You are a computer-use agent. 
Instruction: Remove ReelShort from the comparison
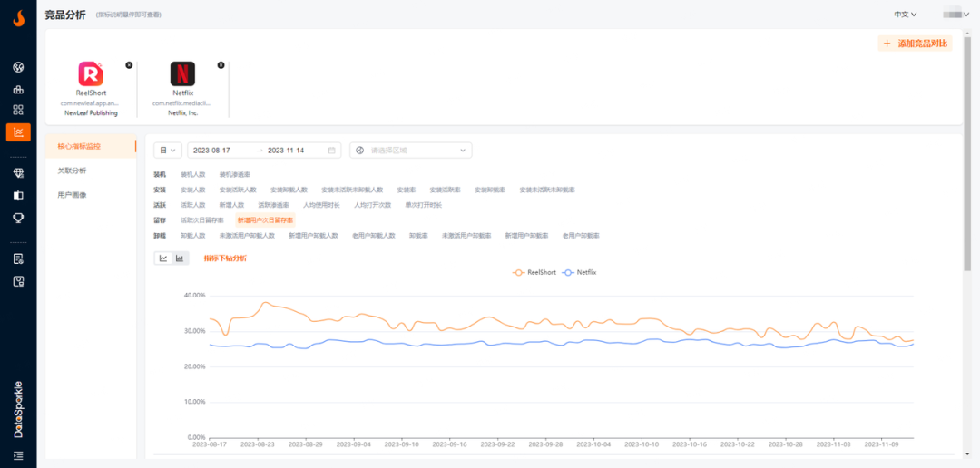129,65
